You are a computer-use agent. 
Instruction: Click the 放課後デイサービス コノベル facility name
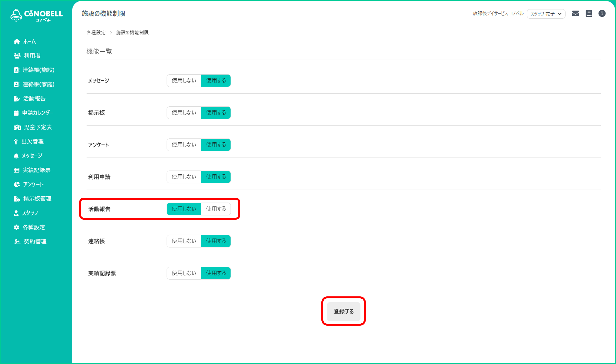(x=498, y=13)
